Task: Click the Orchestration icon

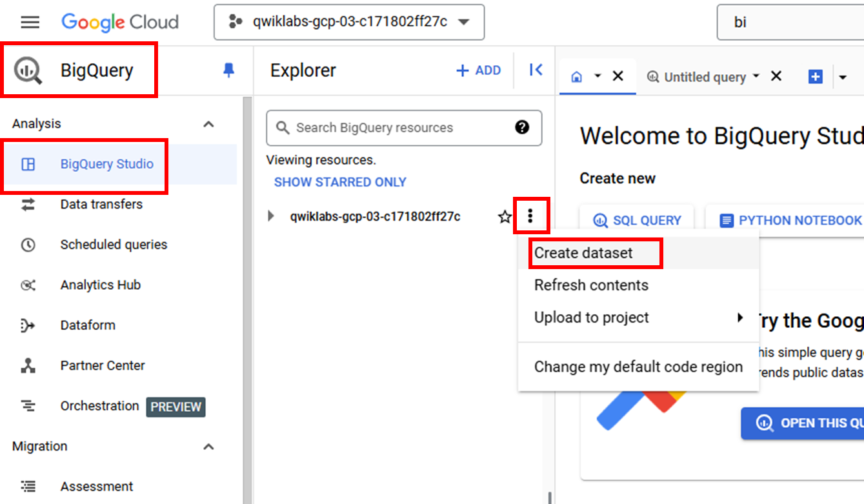Action: [28, 406]
